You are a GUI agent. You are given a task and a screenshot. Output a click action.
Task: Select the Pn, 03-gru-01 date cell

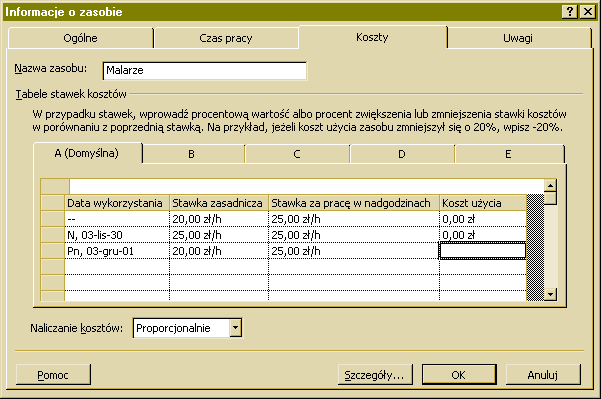(117, 251)
